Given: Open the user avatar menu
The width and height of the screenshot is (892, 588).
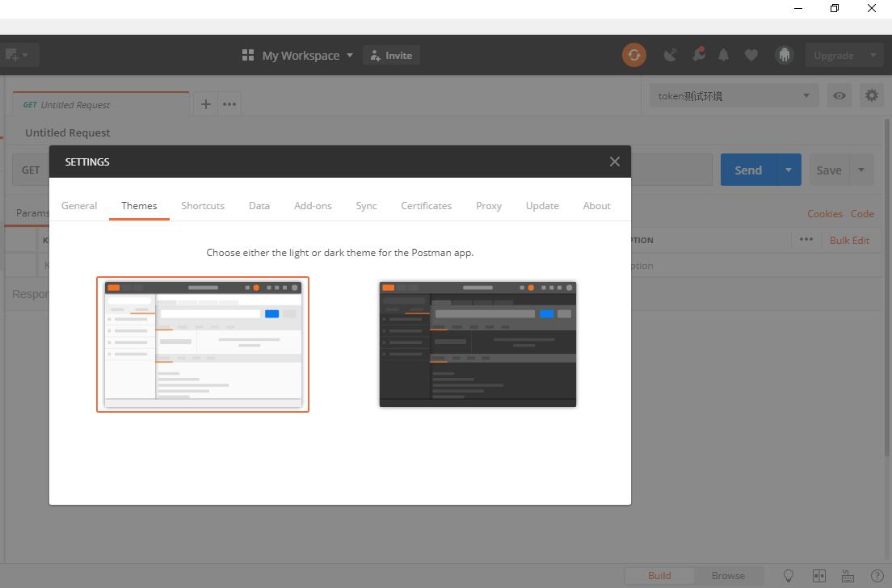Looking at the screenshot, I should (785, 55).
